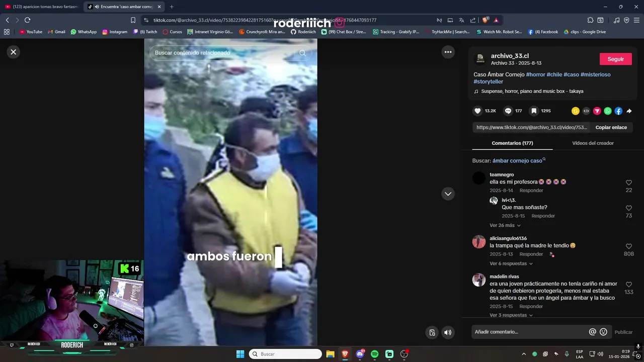This screenshot has height=362, width=644.
Task: Click the #storyteller hashtag
Action: [x=488, y=81]
